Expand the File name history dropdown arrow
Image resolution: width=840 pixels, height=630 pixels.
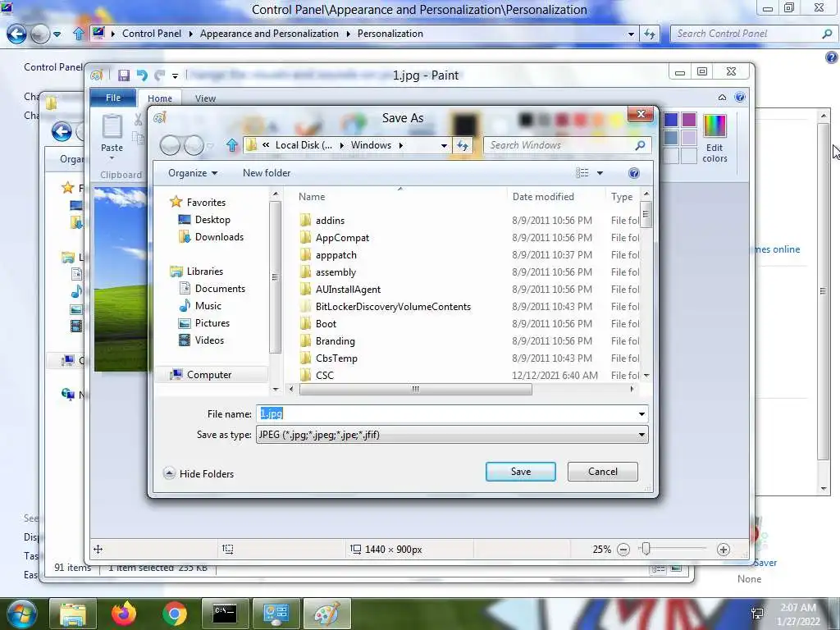[x=641, y=413]
